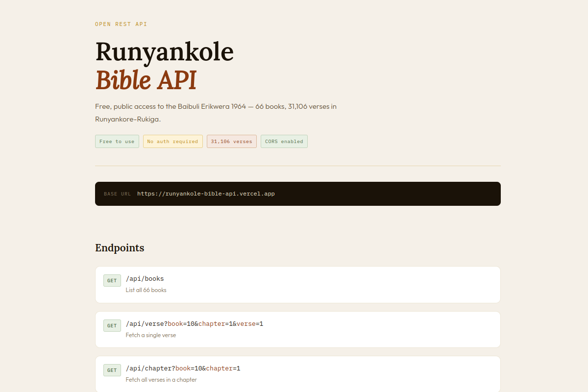Click the 'No auth required' badge
The width and height of the screenshot is (588, 392).
[172, 141]
